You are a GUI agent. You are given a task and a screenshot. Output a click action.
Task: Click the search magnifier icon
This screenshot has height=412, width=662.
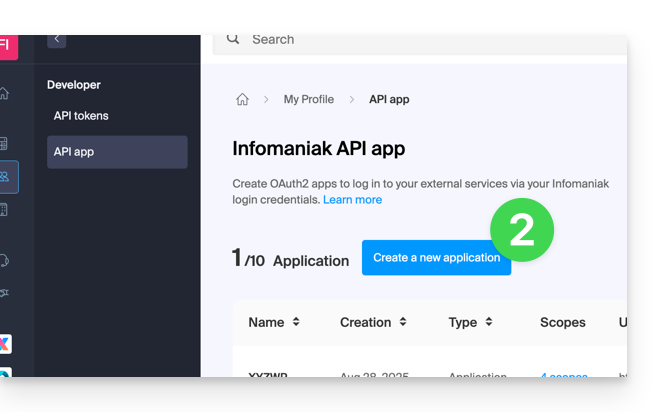coord(233,39)
